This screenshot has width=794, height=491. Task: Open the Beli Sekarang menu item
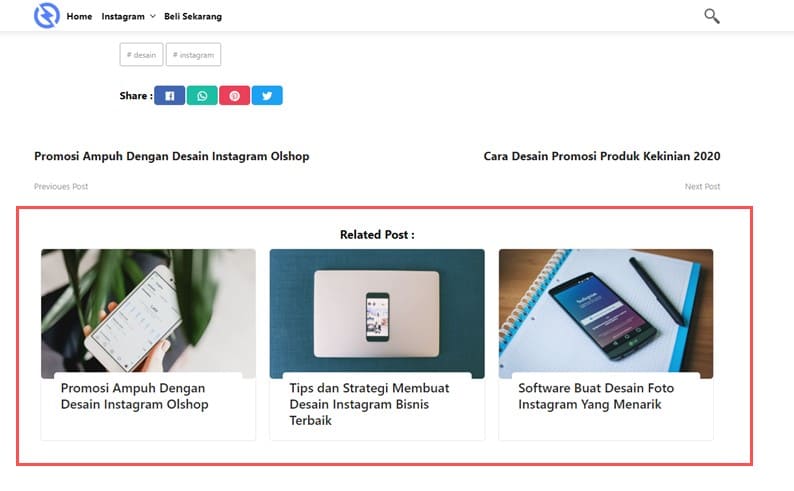(193, 16)
